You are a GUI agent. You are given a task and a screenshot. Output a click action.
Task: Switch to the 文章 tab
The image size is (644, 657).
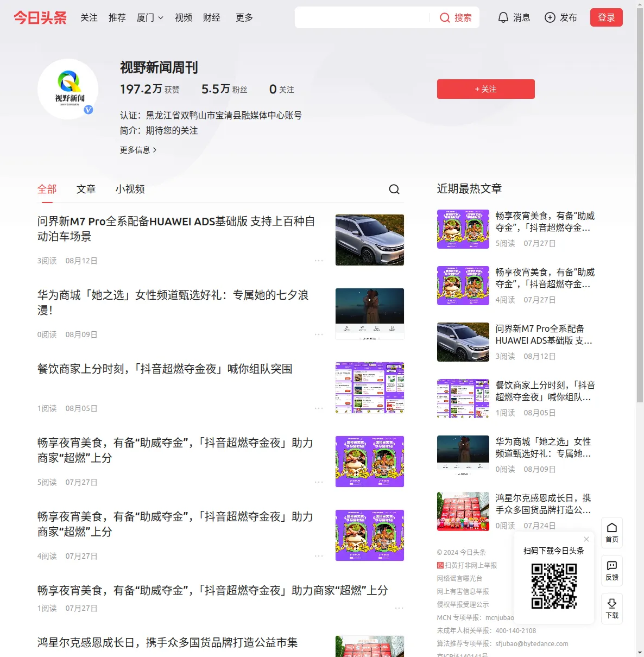click(86, 189)
